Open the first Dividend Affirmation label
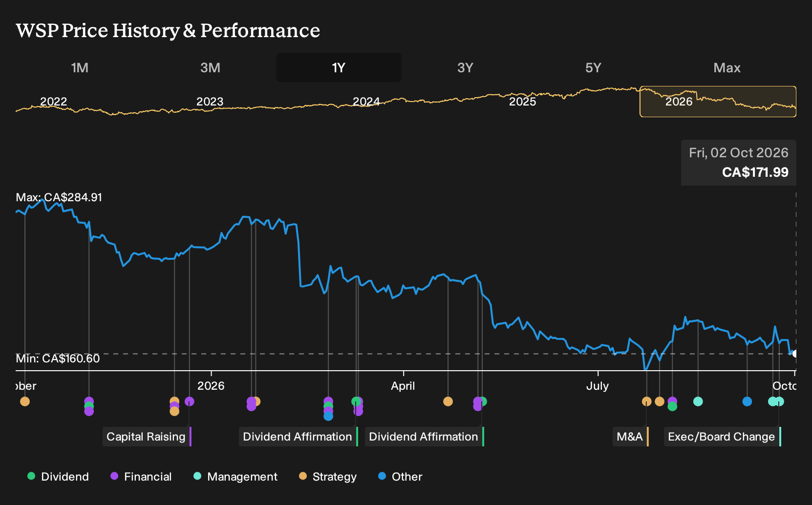The width and height of the screenshot is (812, 505). coord(298,437)
